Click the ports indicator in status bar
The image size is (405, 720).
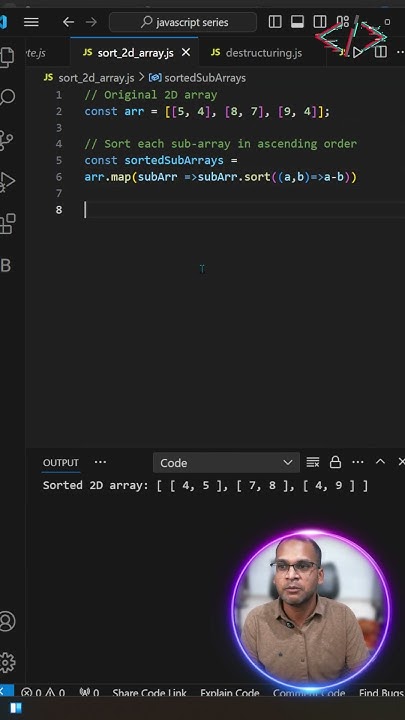[89, 692]
